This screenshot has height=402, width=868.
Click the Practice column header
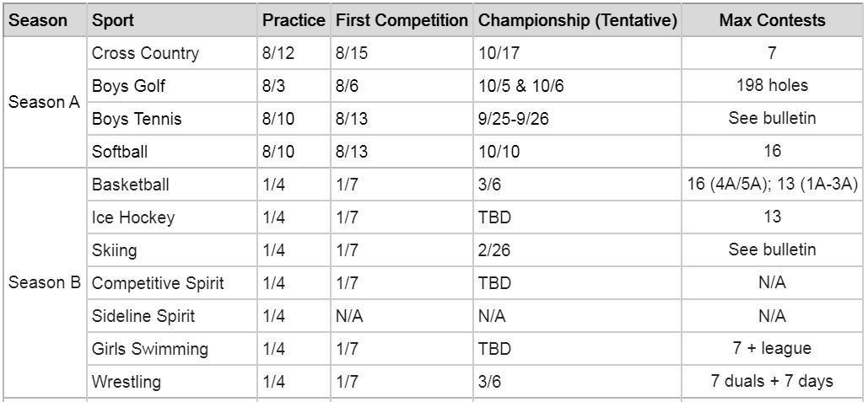[x=293, y=19]
